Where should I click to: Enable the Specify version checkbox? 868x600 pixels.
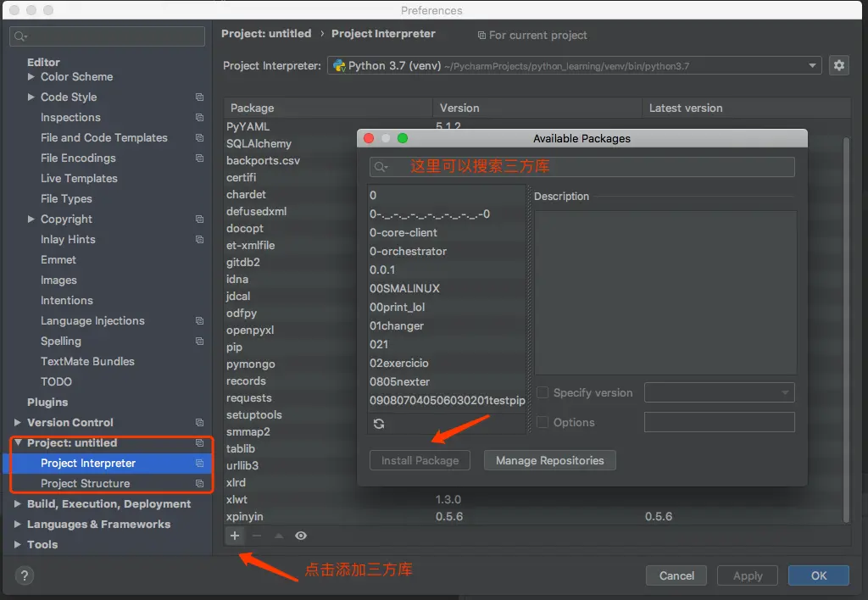[542, 392]
